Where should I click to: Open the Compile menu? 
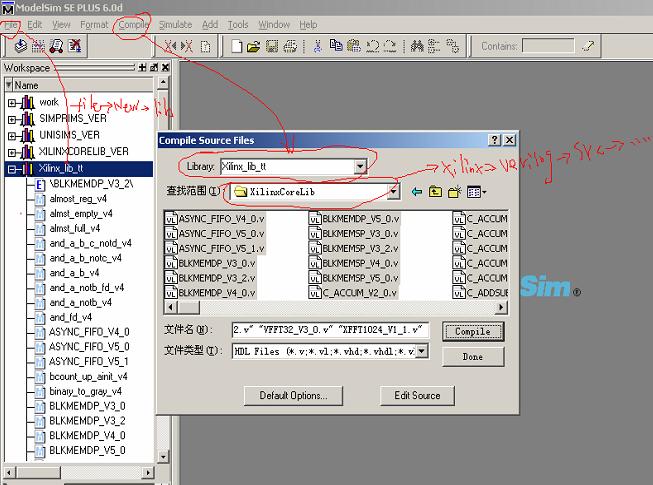[133, 25]
